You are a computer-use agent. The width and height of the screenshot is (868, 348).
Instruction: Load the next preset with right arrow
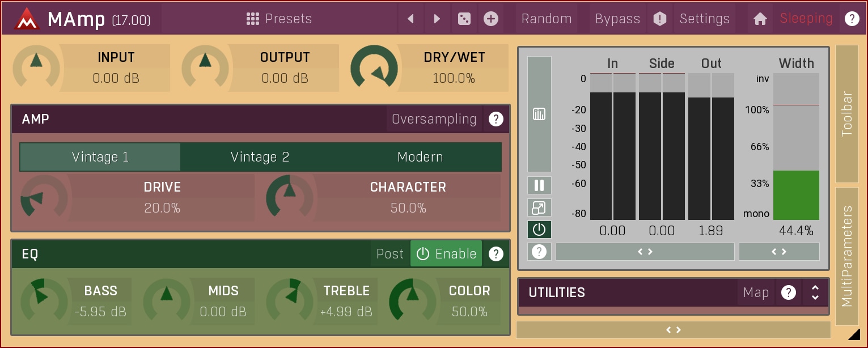(x=437, y=19)
